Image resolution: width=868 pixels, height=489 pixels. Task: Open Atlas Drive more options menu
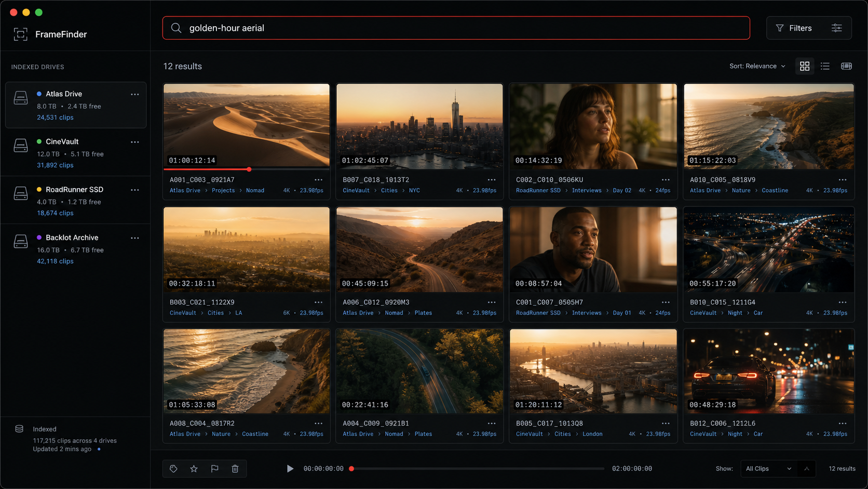click(135, 95)
